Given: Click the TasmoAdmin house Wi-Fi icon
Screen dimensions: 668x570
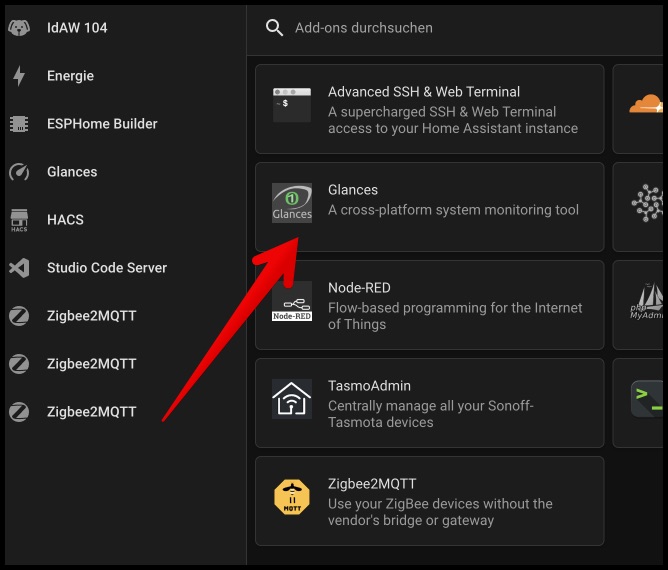Looking at the screenshot, I should click(x=292, y=398).
